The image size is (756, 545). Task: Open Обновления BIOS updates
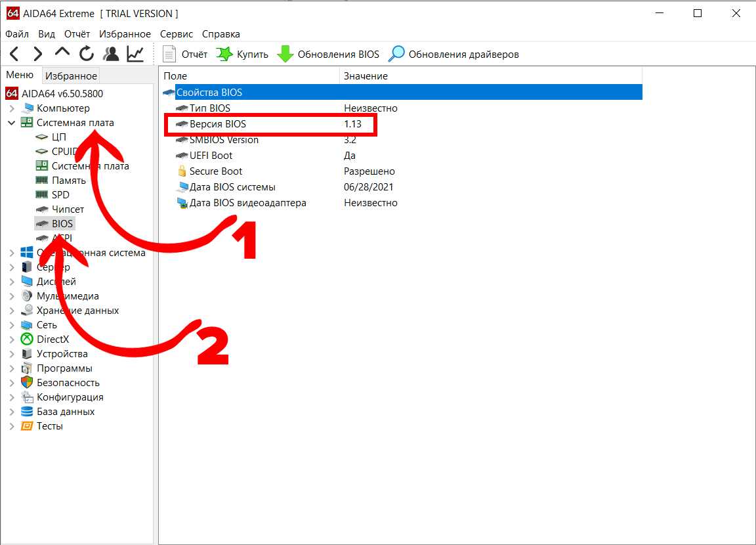[329, 54]
